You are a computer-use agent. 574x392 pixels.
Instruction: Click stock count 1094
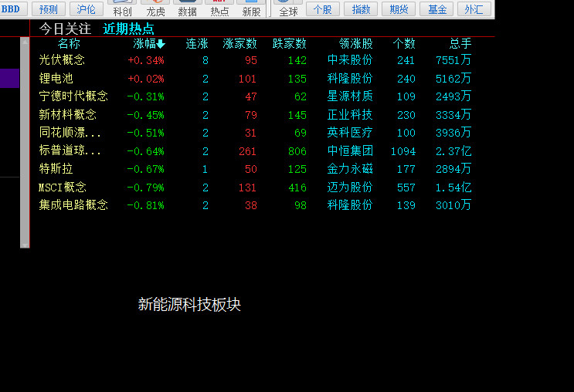[x=403, y=151]
